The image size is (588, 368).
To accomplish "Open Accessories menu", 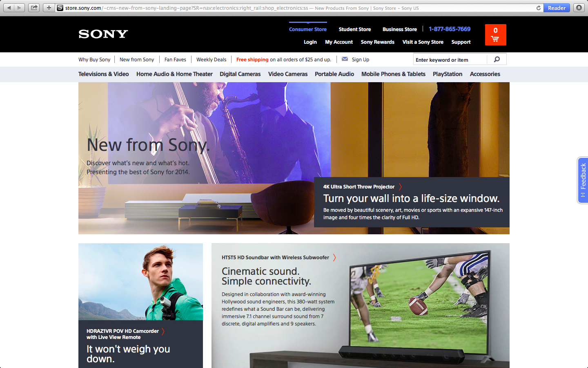I will pyautogui.click(x=485, y=74).
